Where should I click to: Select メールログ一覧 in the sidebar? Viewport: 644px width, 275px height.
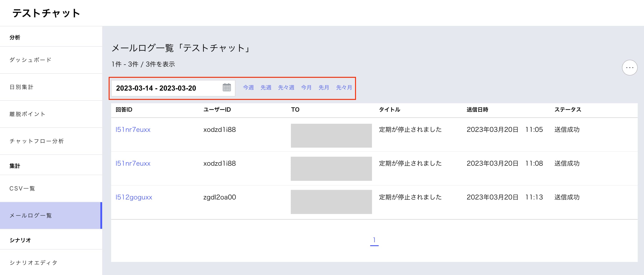51,215
